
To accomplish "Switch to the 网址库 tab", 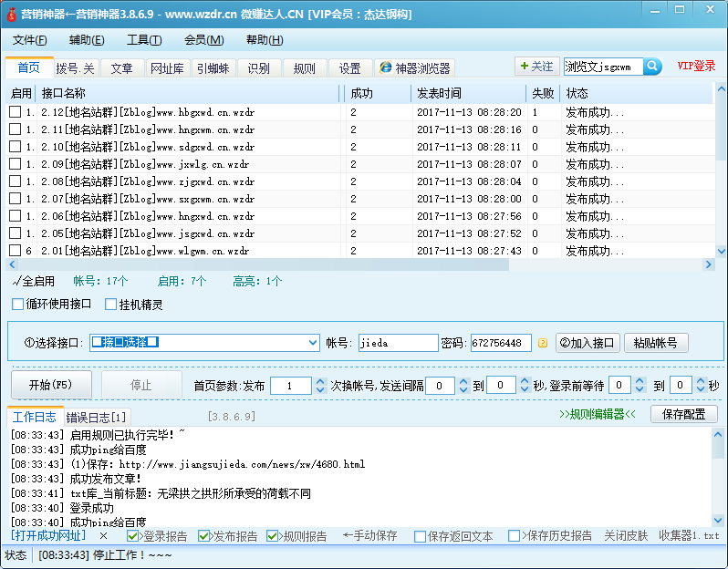I will point(166,68).
